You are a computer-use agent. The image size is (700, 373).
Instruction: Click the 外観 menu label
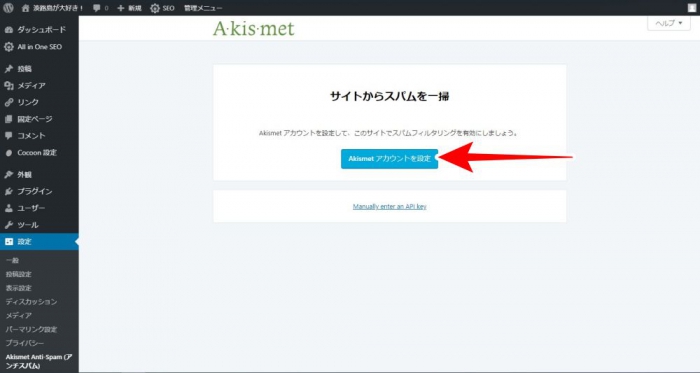tap(25, 174)
